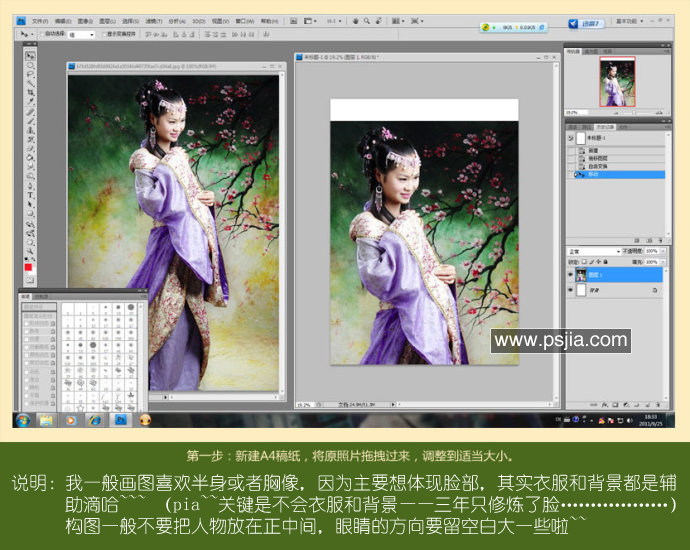This screenshot has height=550, width=690.
Task: Click the white background color swatch
Action: click(x=33, y=271)
